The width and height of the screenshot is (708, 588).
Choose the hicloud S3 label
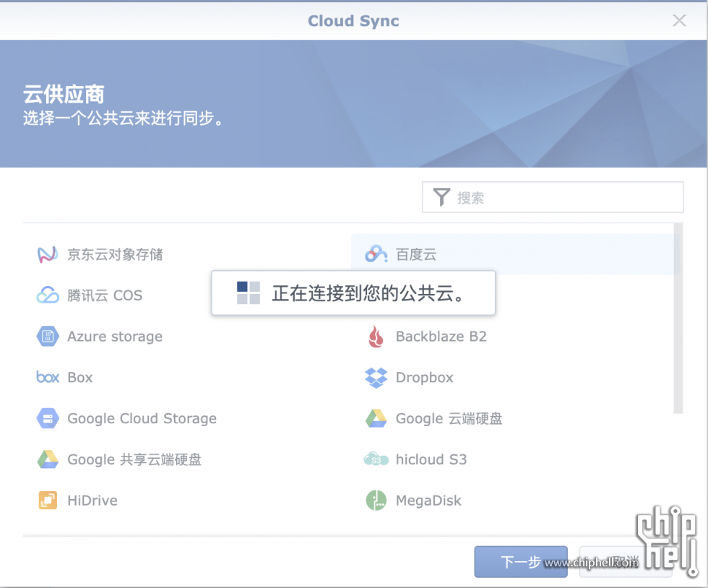pyautogui.click(x=431, y=459)
